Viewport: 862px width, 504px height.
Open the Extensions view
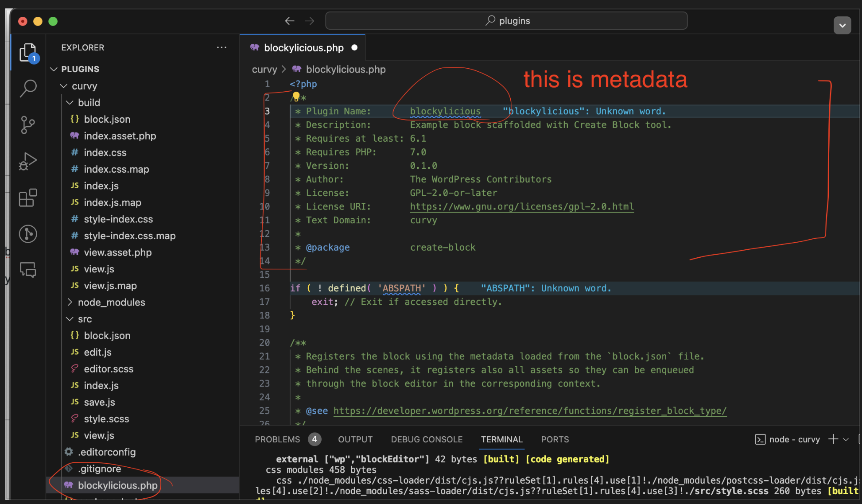[x=28, y=198]
